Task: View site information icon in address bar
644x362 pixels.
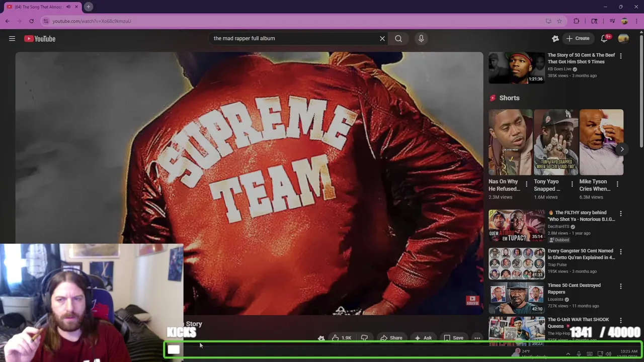Action: [x=46, y=21]
